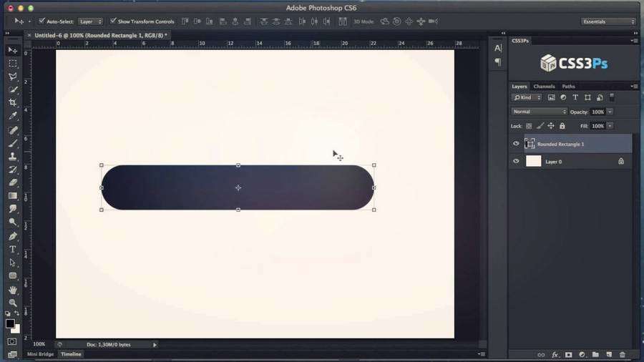Select the Zoom tool

click(13, 303)
